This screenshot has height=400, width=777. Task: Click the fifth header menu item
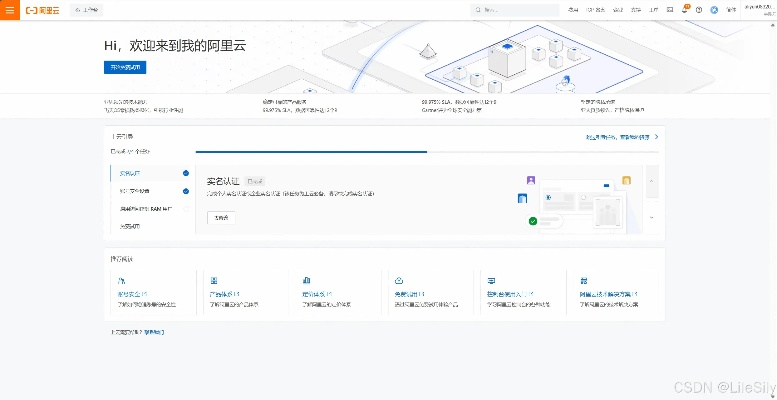pyautogui.click(x=654, y=10)
